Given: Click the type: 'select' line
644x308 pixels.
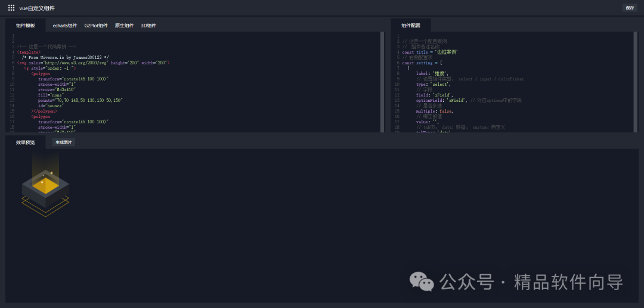Looking at the screenshot, I should pyautogui.click(x=434, y=84).
